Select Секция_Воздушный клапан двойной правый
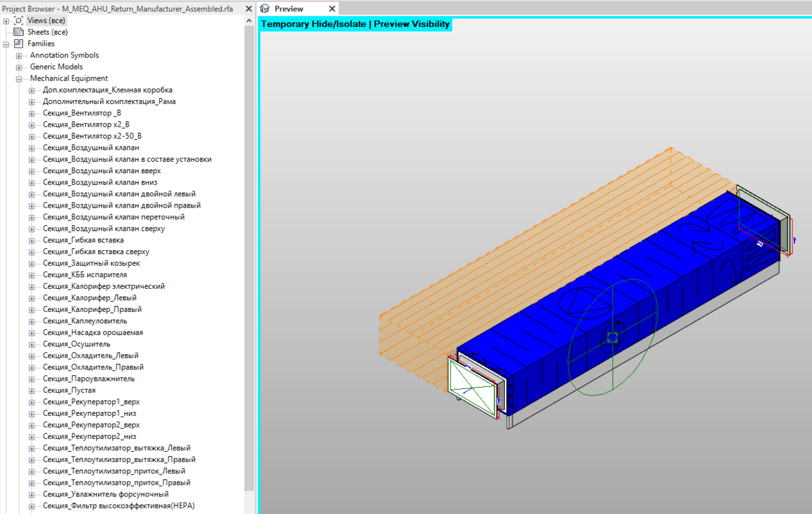This screenshot has height=514, width=812. click(122, 205)
